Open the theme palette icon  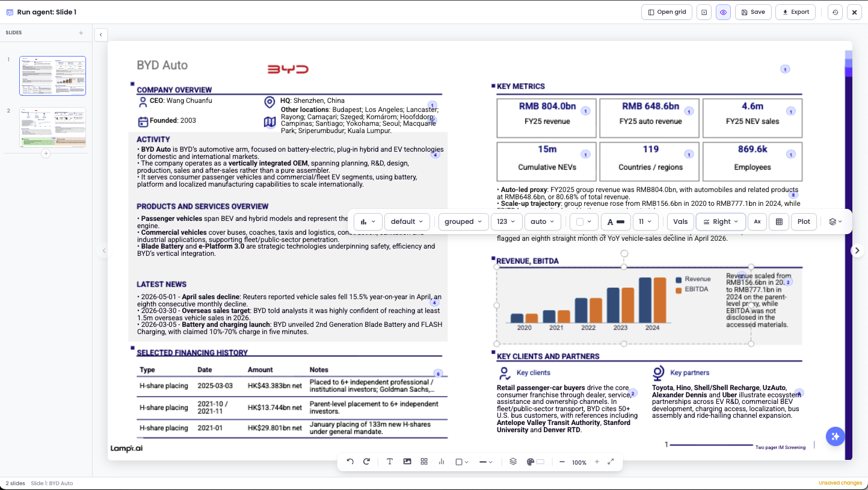[530, 462]
